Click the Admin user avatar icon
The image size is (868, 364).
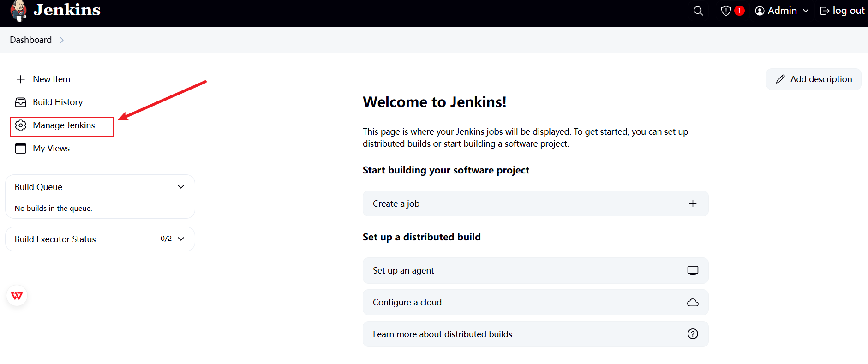coord(760,11)
